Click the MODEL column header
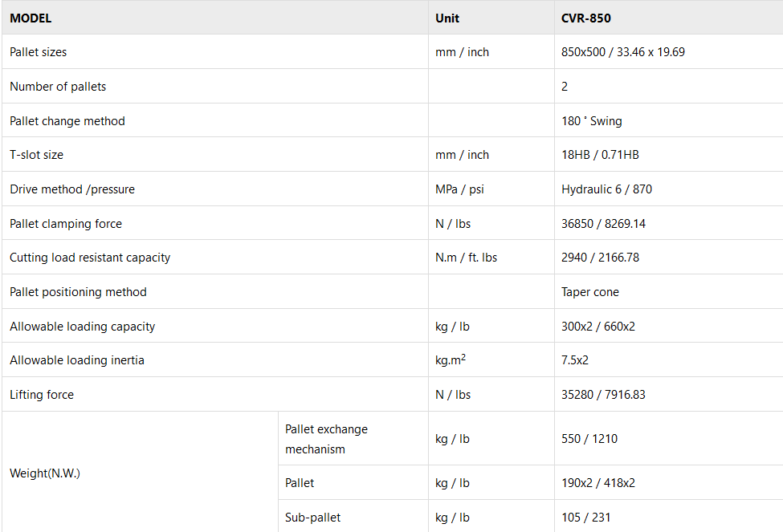 tap(31, 18)
